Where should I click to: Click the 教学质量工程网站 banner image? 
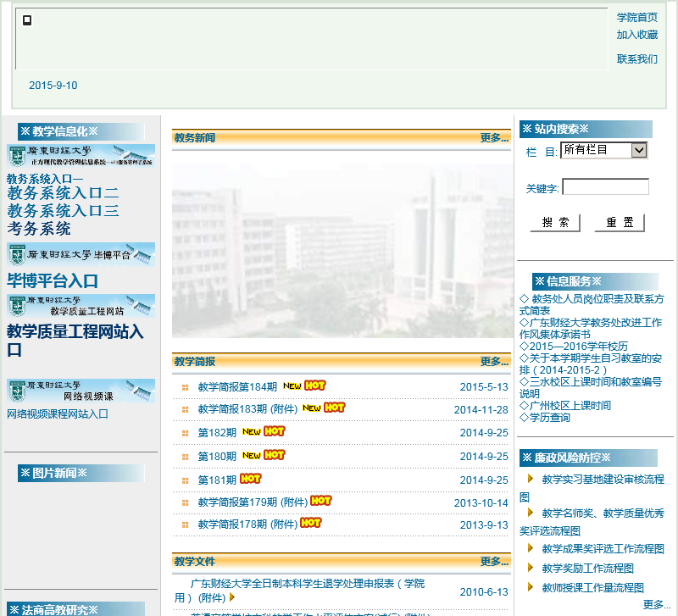81,306
